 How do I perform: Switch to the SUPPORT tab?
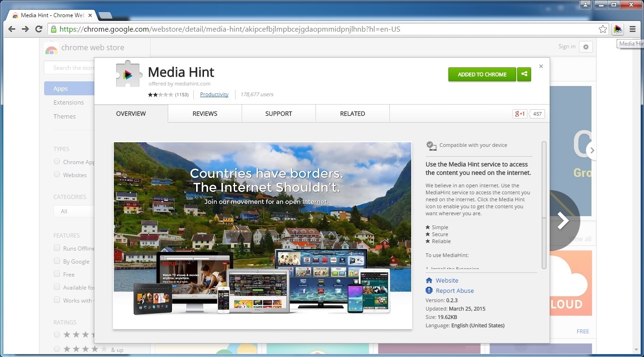tap(279, 113)
